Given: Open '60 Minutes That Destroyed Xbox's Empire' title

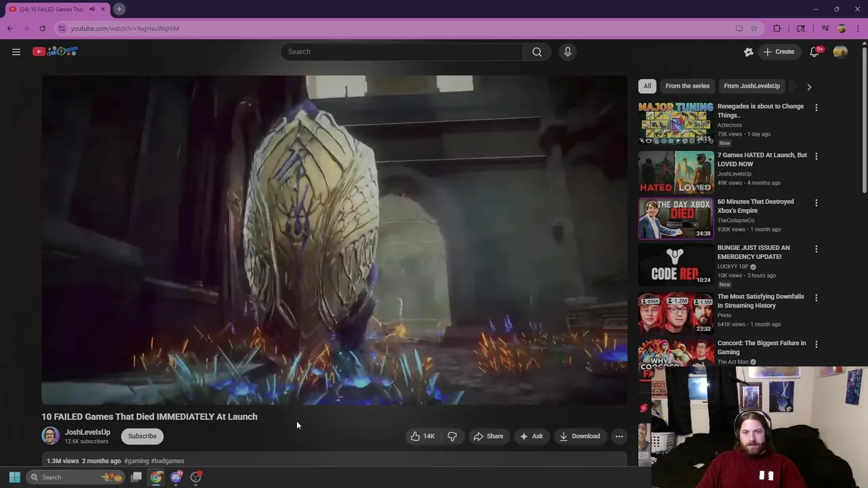Looking at the screenshot, I should (x=755, y=206).
